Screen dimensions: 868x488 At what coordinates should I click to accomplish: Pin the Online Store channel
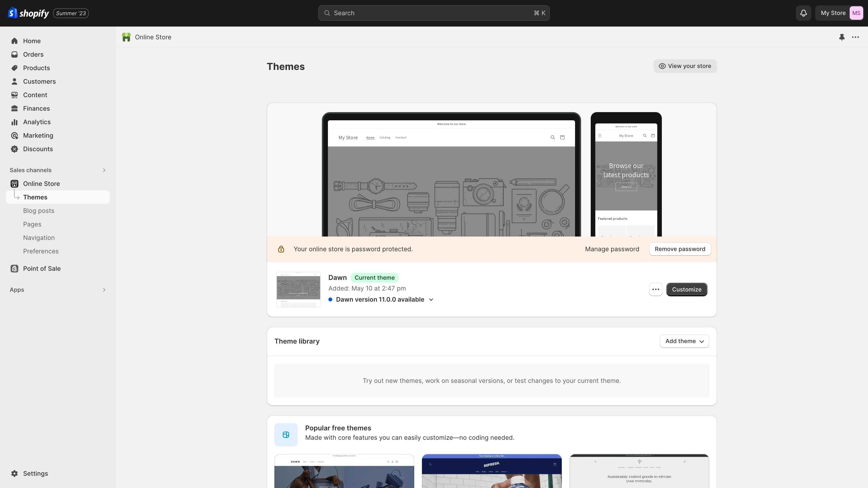[842, 37]
